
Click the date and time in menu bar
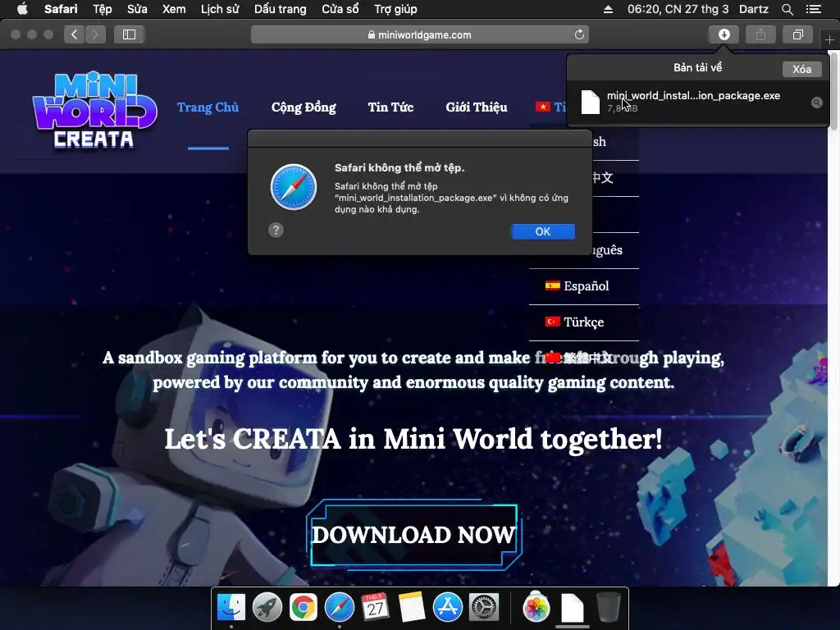tap(678, 9)
